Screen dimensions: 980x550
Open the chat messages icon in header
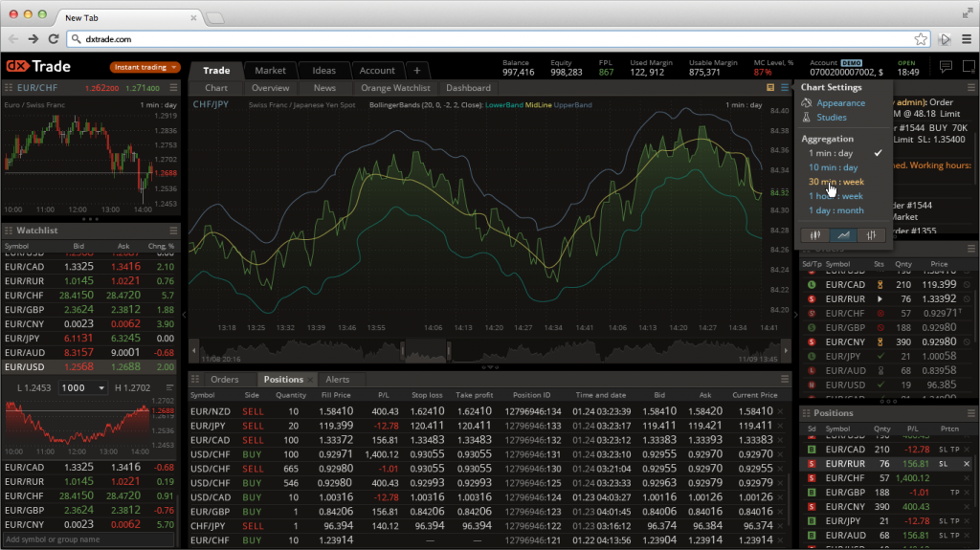(945, 66)
